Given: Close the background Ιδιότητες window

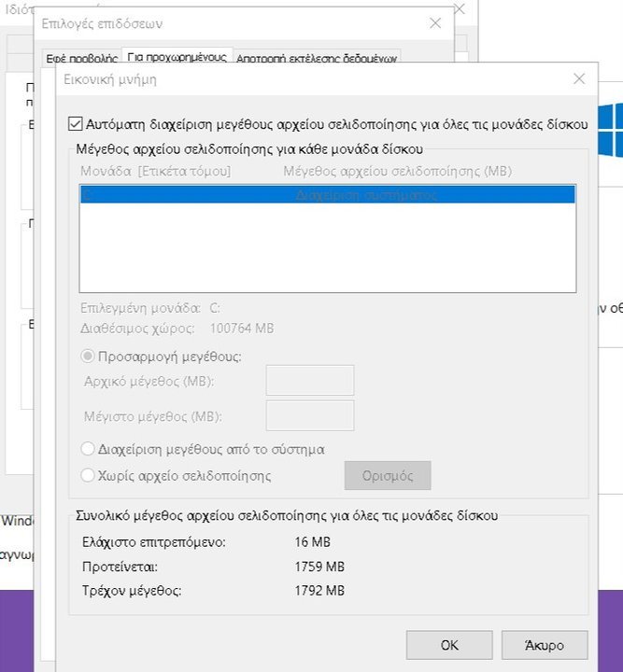Looking at the screenshot, I should click(x=460, y=8).
